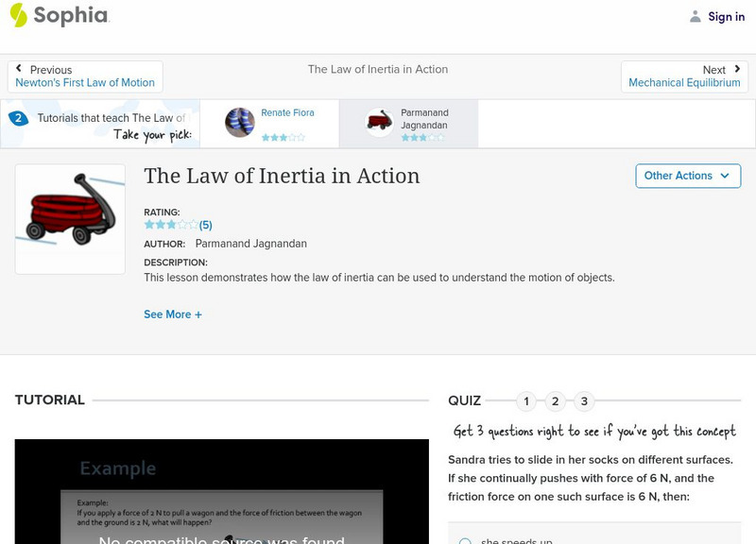756x544 pixels.
Task: Go to the Mechanical Equilibrium lesson
Action: (684, 82)
